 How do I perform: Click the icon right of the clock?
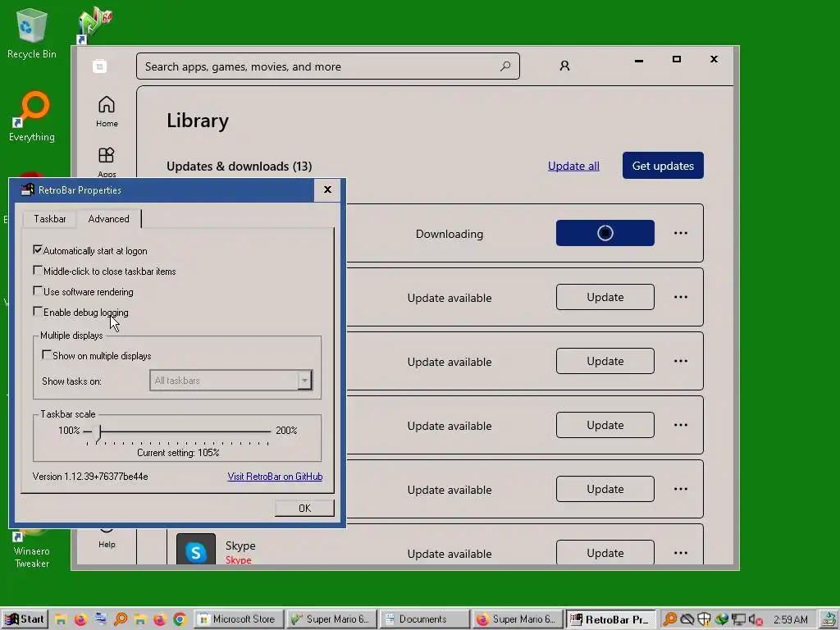[829, 620]
